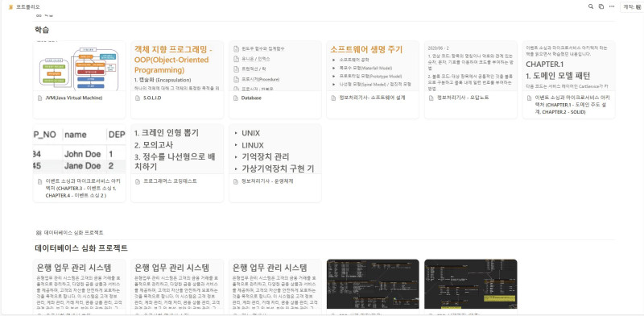Open the three-dot more options menu
Image resolution: width=644 pixels, height=316 pixels.
pos(612,6)
